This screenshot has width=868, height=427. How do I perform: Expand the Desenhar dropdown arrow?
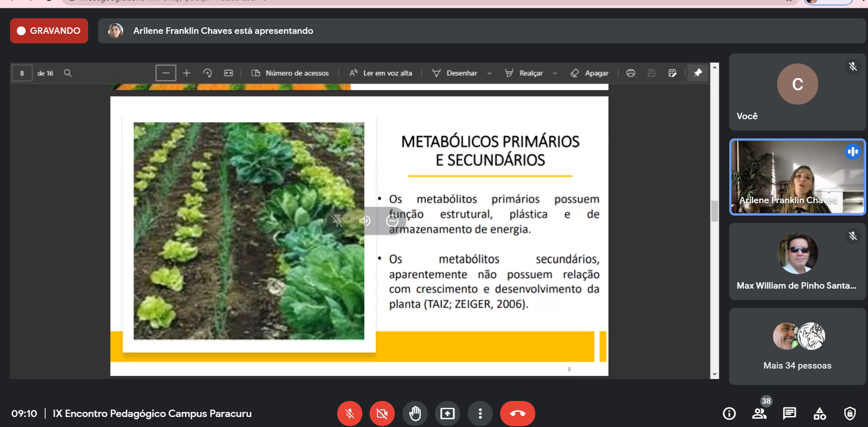coord(489,73)
